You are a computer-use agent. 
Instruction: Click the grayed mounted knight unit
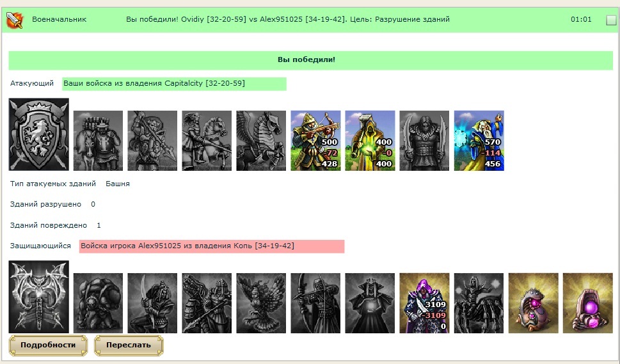[x=207, y=141]
